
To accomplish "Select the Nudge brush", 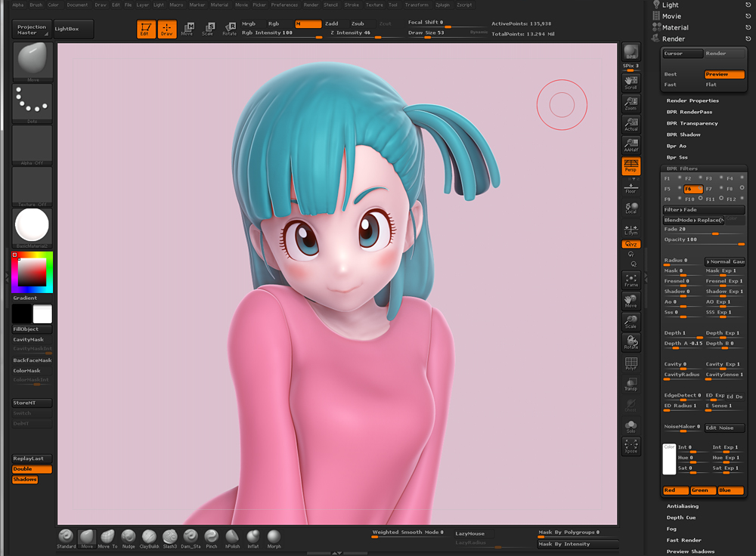I will click(x=129, y=539).
